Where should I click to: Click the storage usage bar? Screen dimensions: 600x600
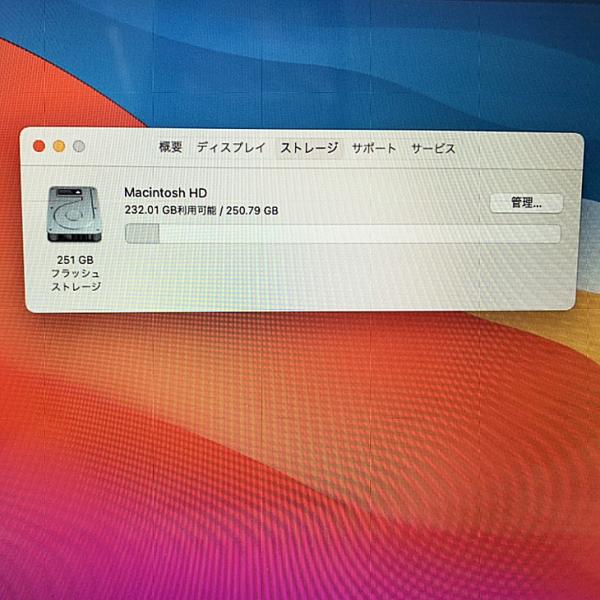tap(343, 234)
